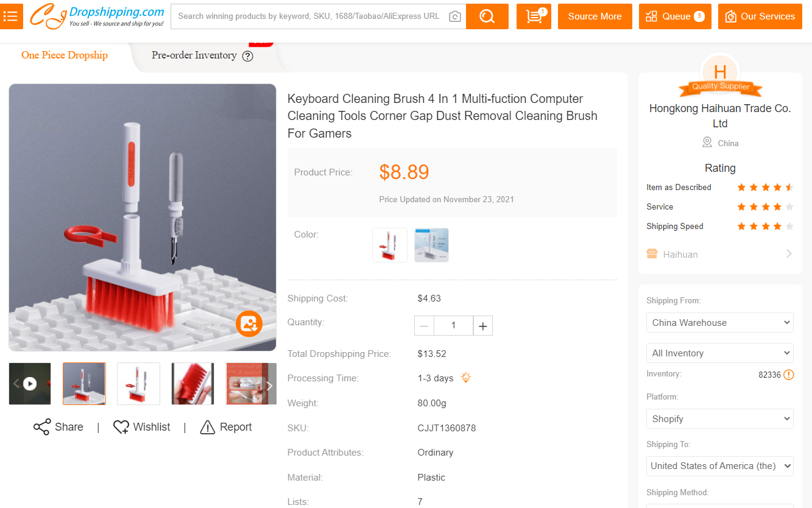Click the product search input field

[308, 16]
